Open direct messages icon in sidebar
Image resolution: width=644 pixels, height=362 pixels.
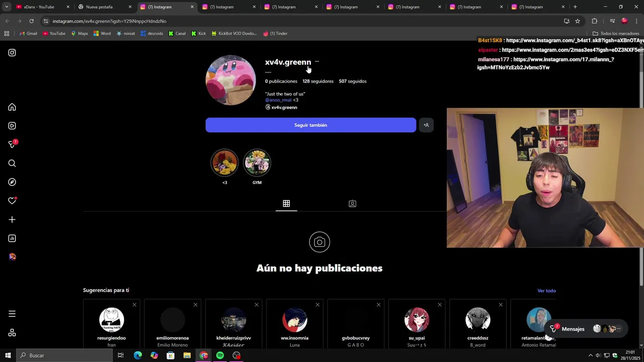12,145
